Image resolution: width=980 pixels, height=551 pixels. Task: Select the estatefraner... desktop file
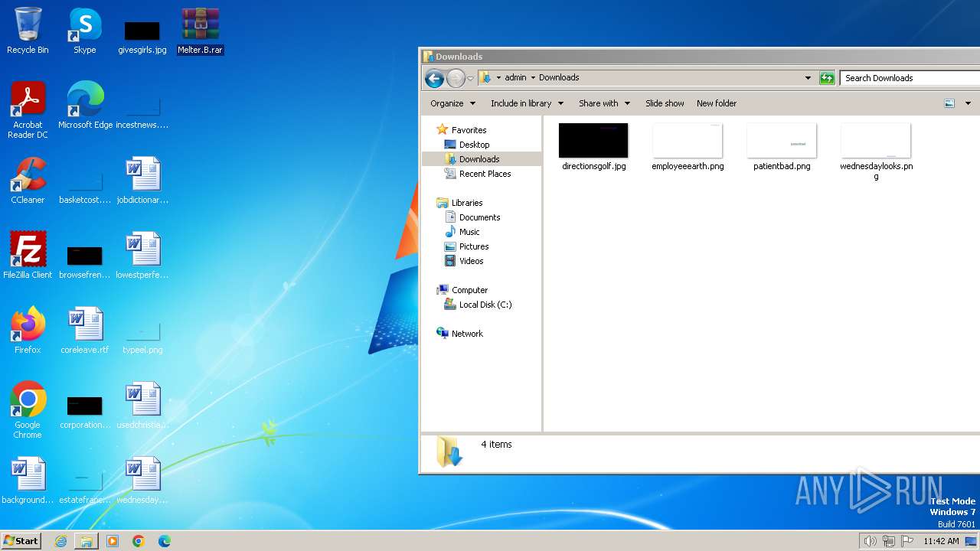coord(85,487)
